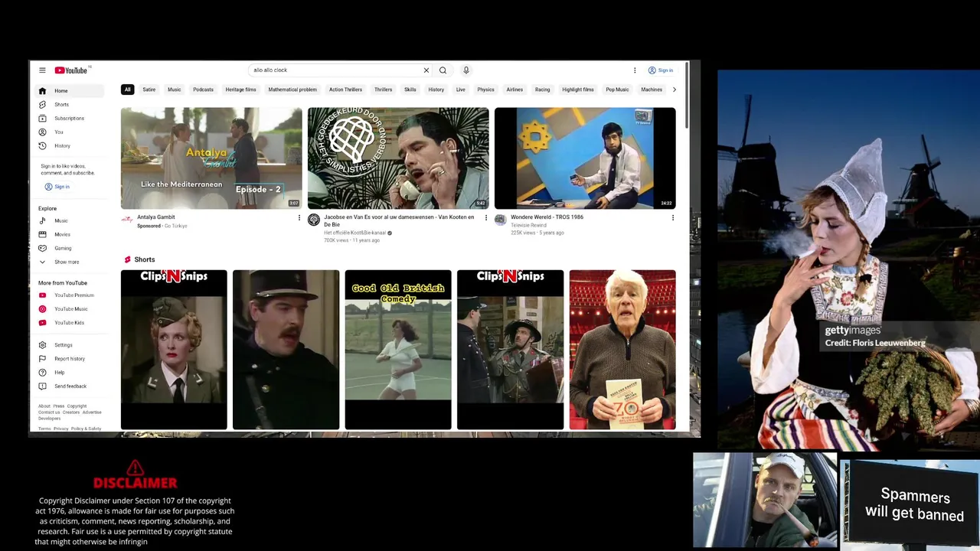The width and height of the screenshot is (980, 551).
Task: Open Good Old British Comedy short
Action: point(398,350)
